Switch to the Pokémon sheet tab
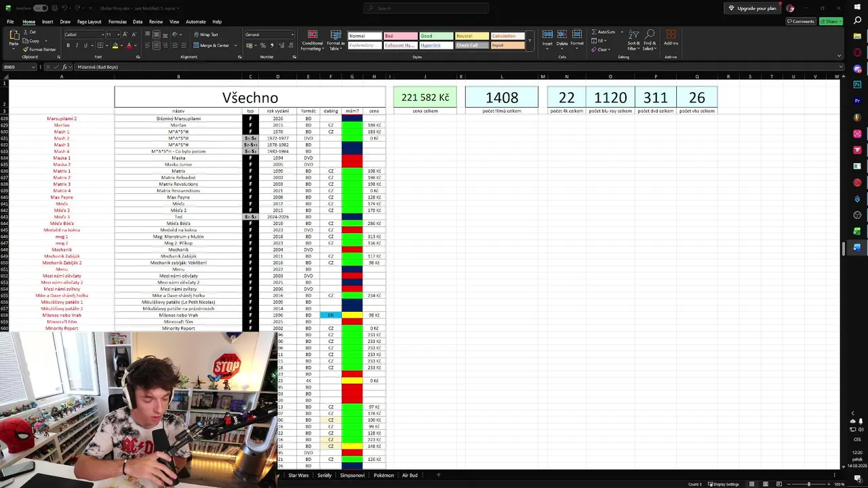This screenshot has width=868, height=488. 384,475
